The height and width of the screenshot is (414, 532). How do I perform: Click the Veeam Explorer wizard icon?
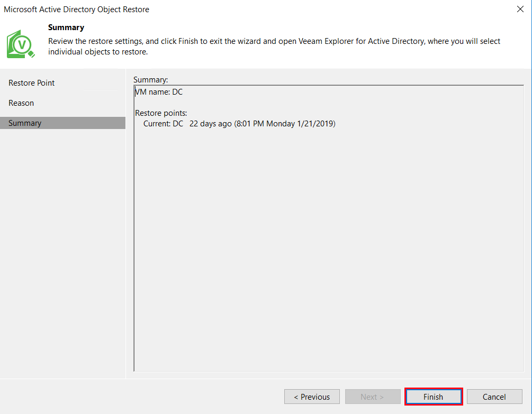click(20, 44)
